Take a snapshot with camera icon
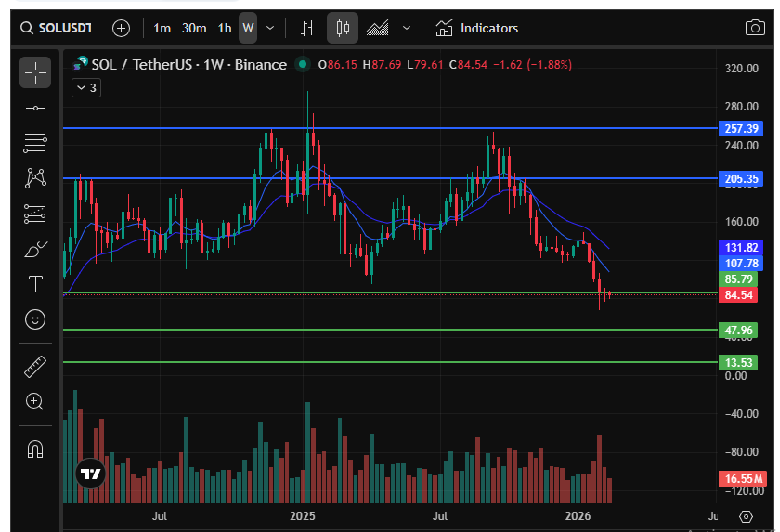Image resolution: width=780 pixels, height=532 pixels. (x=755, y=28)
